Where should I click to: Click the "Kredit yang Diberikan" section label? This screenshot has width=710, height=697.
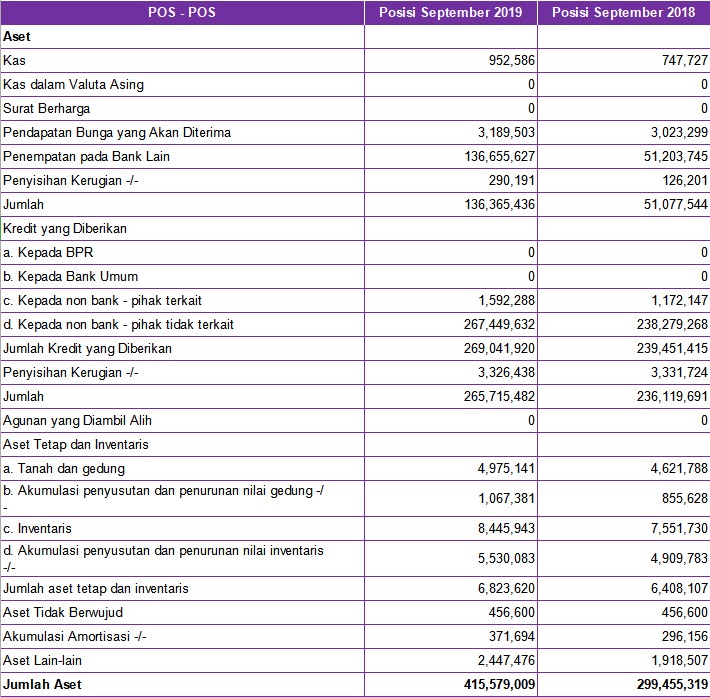click(x=65, y=228)
